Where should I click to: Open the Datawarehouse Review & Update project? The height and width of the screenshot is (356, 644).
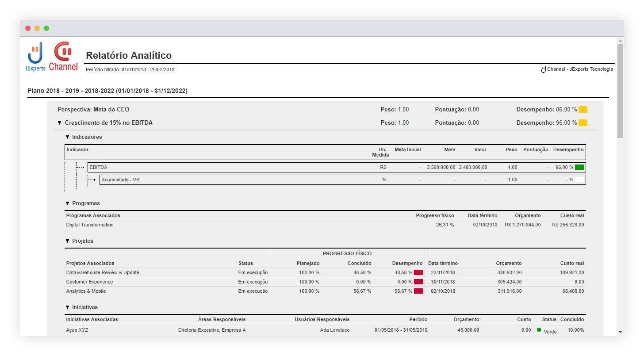pyautogui.click(x=103, y=272)
